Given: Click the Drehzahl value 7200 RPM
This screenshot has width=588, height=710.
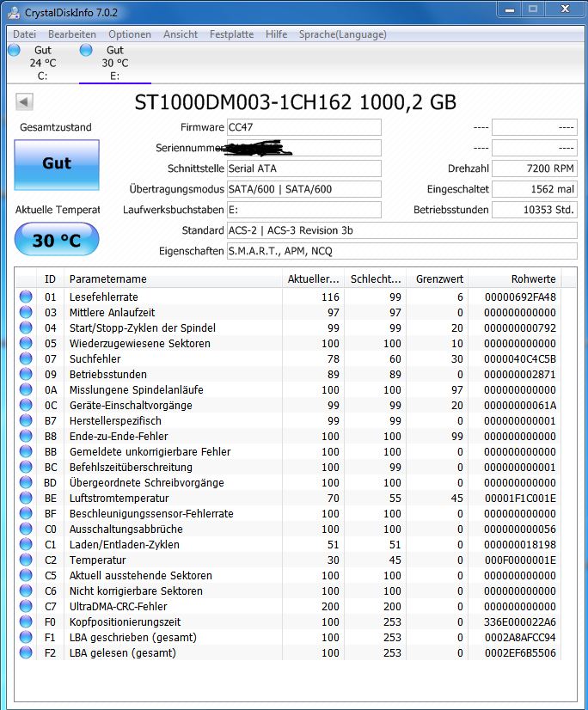Looking at the screenshot, I should (x=535, y=168).
